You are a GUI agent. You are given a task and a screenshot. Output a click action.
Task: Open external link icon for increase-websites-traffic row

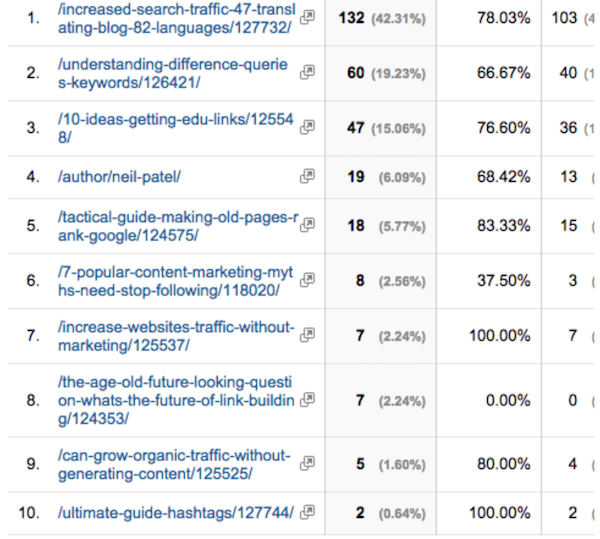pos(307,335)
